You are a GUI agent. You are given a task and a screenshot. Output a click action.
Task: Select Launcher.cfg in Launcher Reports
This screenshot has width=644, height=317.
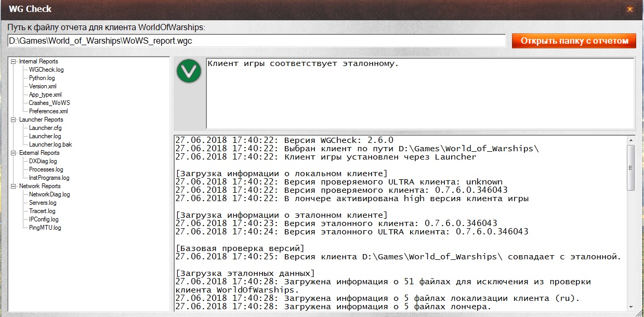point(45,128)
